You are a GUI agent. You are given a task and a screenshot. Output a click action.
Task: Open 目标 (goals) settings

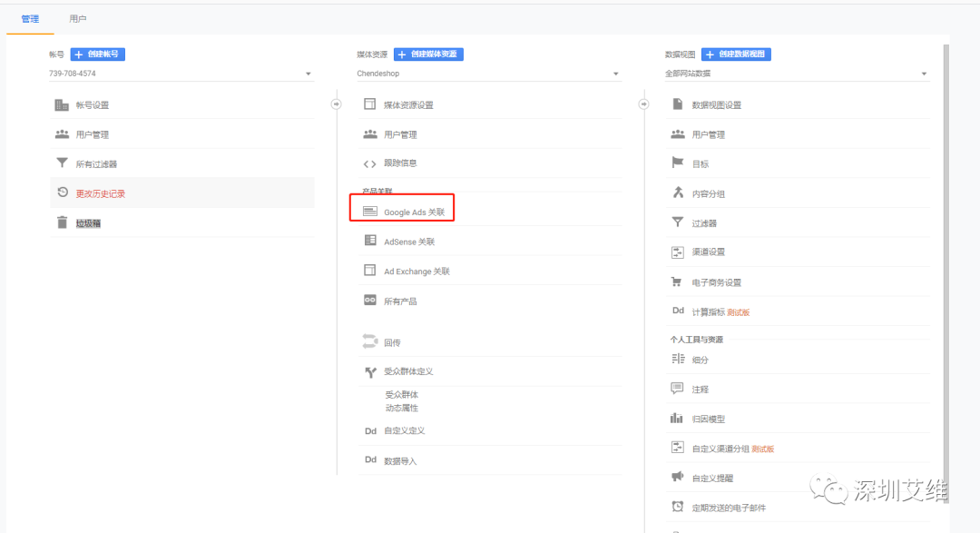[703, 163]
